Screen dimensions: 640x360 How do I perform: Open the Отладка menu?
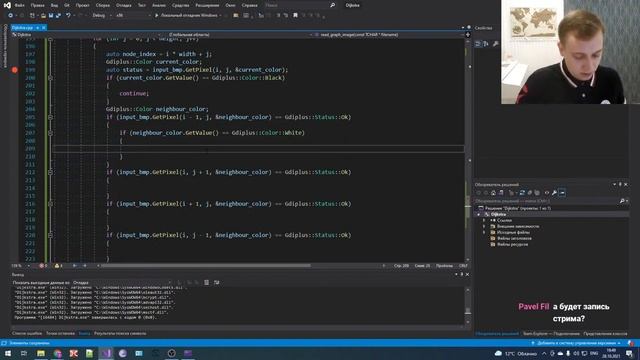(123, 5)
